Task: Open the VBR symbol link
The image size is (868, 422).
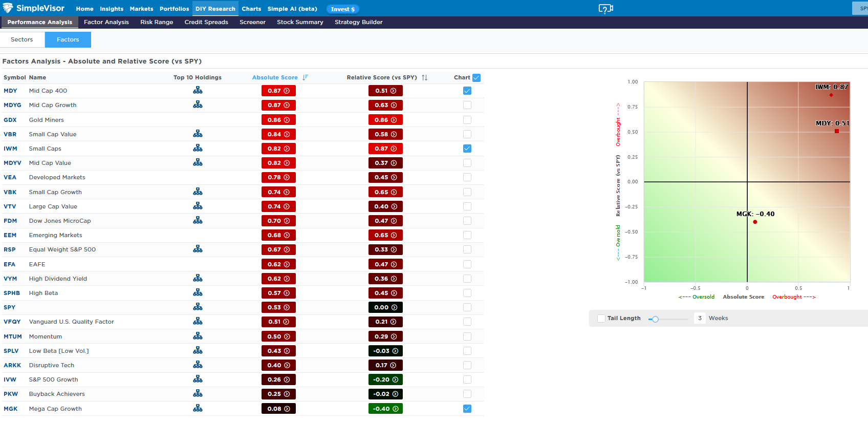Action: [10, 134]
